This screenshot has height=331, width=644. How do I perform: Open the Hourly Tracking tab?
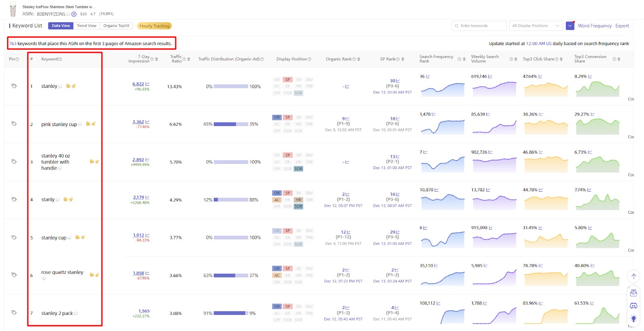(155, 26)
